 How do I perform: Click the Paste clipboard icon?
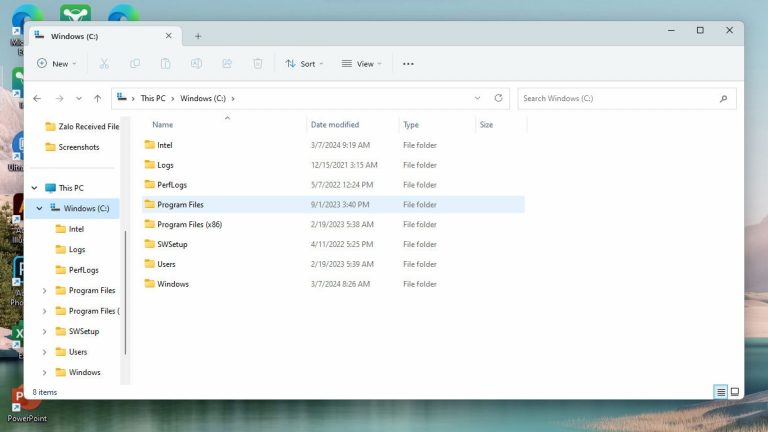[x=166, y=63]
